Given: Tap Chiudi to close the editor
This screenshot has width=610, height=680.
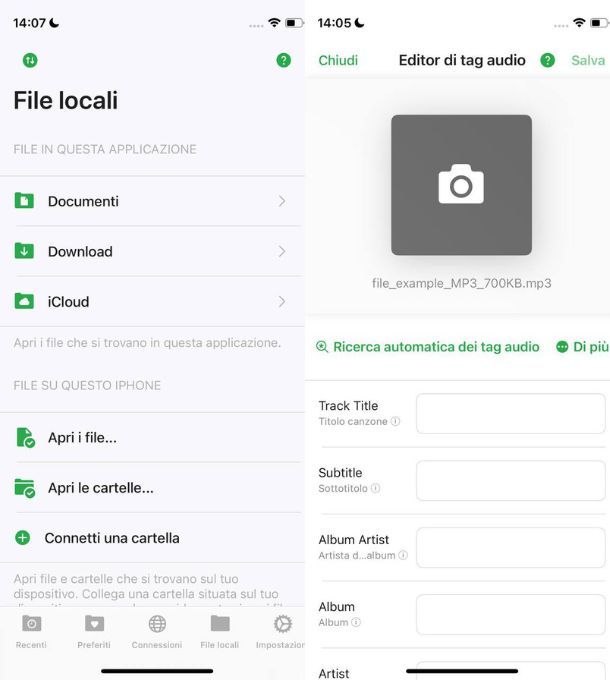Looking at the screenshot, I should pyautogui.click(x=338, y=60).
